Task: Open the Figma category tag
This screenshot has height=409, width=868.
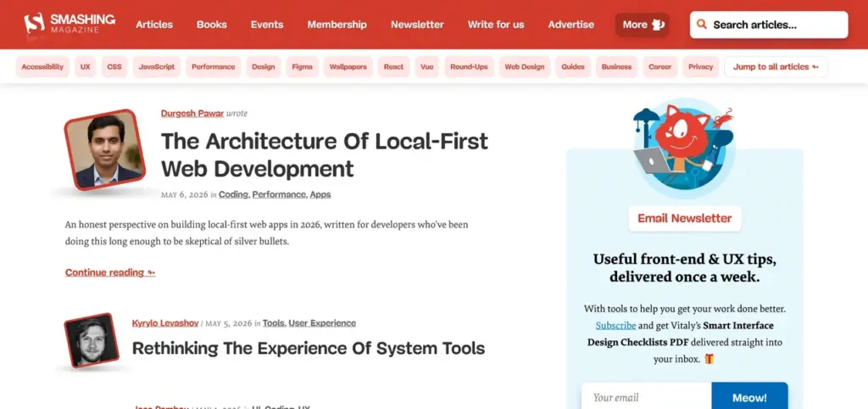Action: pyautogui.click(x=303, y=66)
